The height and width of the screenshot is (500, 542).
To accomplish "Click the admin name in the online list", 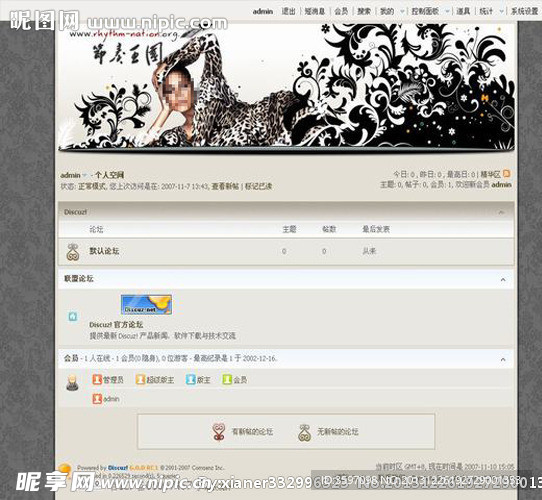I will pos(111,399).
